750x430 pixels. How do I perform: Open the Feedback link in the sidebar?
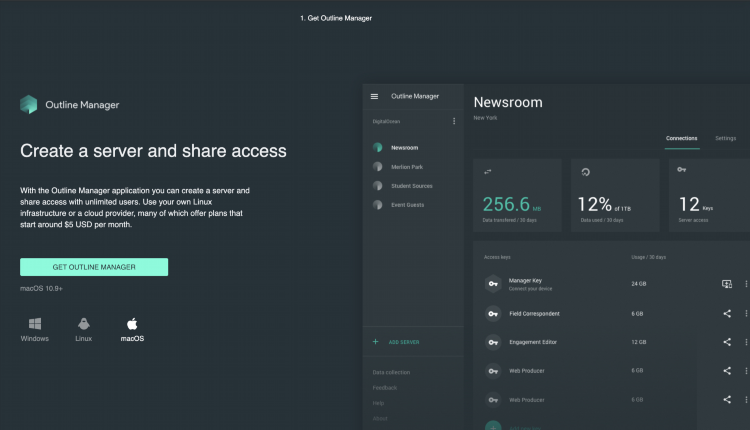[385, 387]
